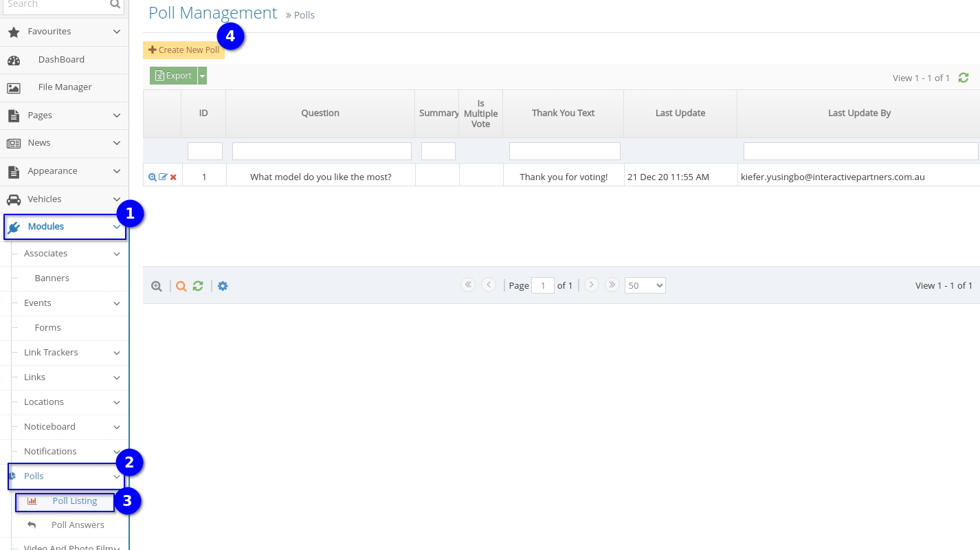980x550 pixels.
Task: Click the zoom magnifier in the bottom toolbar
Action: 157,285
